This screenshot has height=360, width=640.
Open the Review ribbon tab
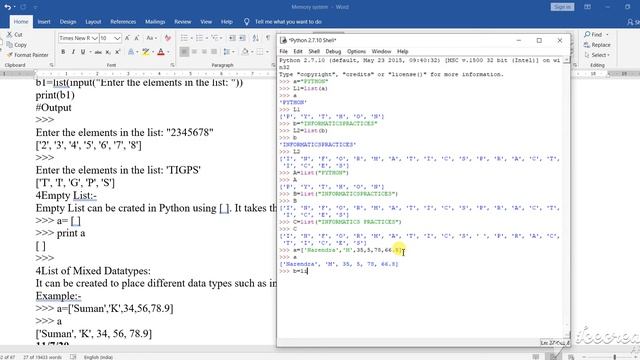point(182,22)
